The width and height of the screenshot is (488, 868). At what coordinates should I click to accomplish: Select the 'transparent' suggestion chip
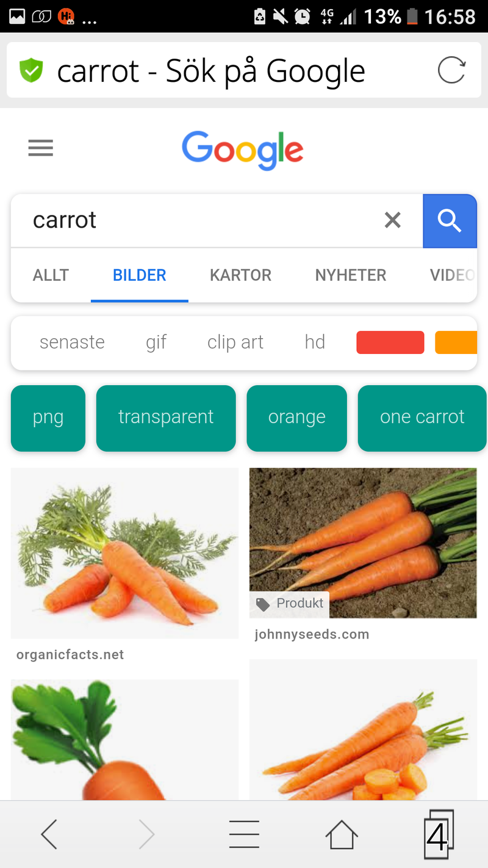pos(166,418)
